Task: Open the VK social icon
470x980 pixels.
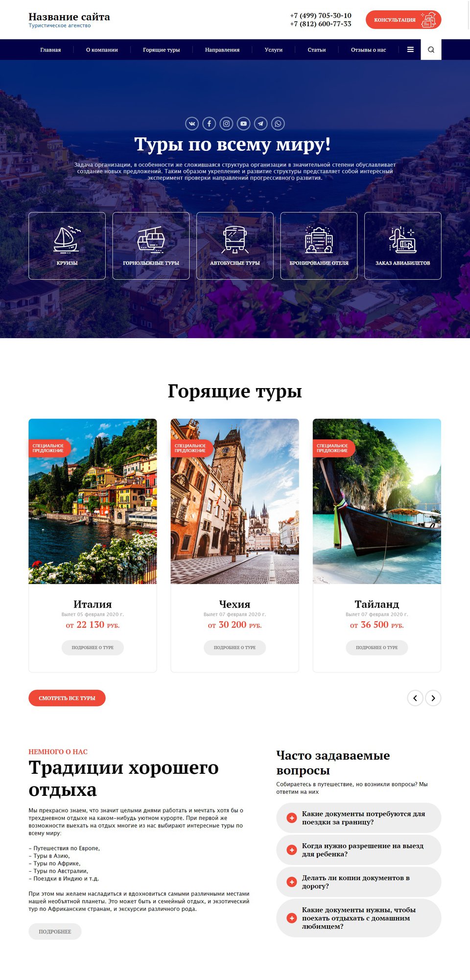Action: (192, 123)
